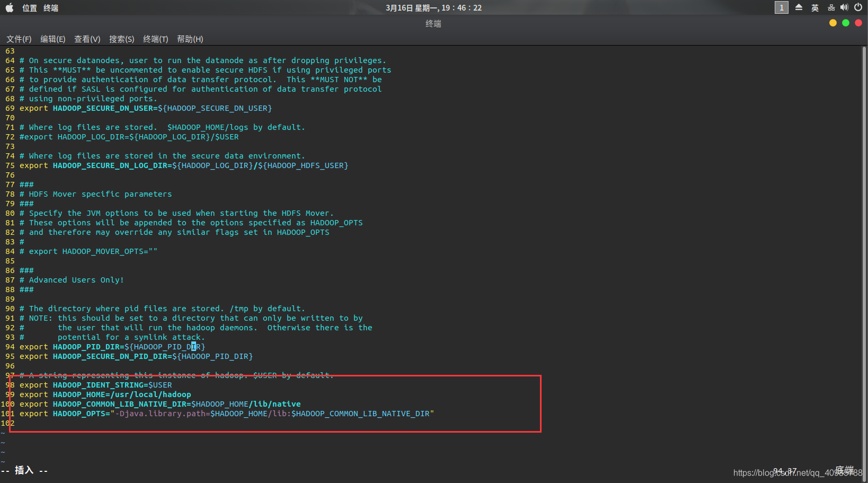Click HADOOP_IDENT_STRING=$USER line

[96, 385]
